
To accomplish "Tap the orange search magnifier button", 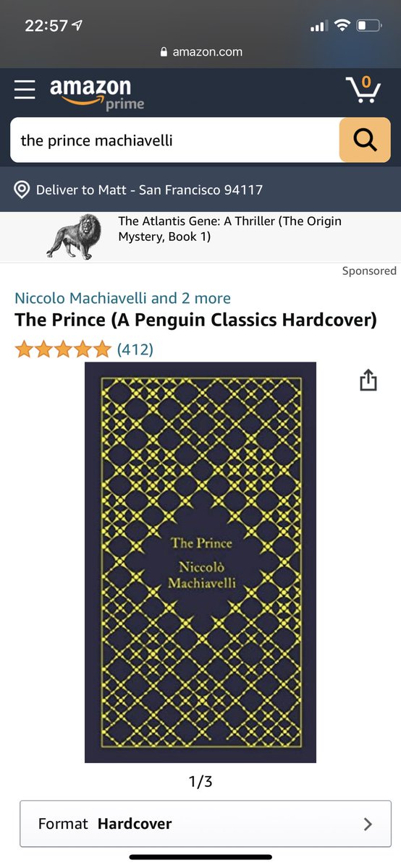I will [x=365, y=140].
